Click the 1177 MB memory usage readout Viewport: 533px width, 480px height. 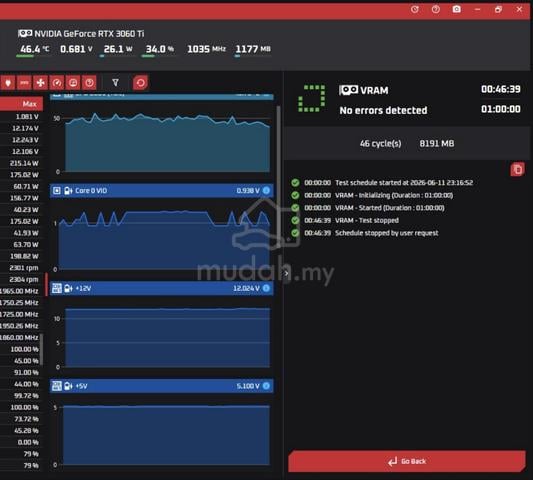coord(253,49)
